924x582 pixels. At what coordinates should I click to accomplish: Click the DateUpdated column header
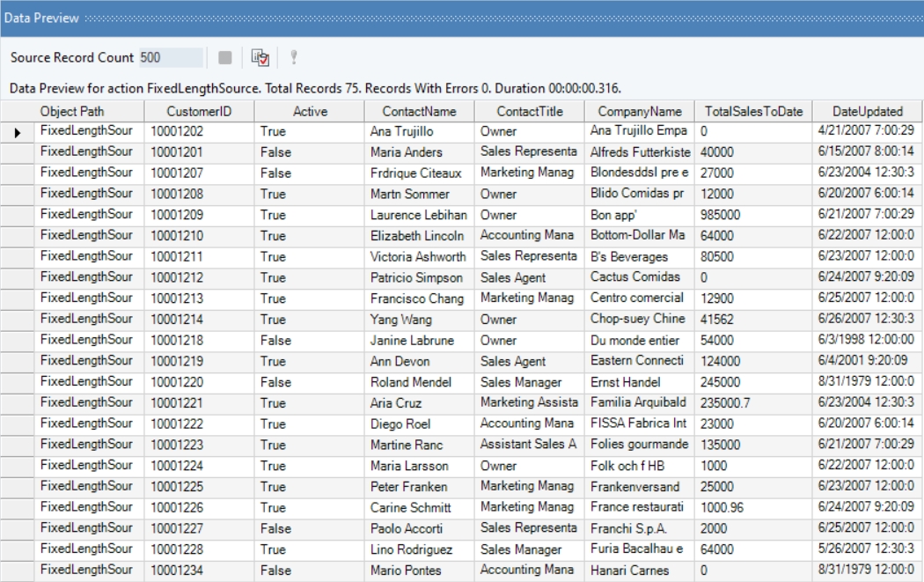tap(867, 112)
